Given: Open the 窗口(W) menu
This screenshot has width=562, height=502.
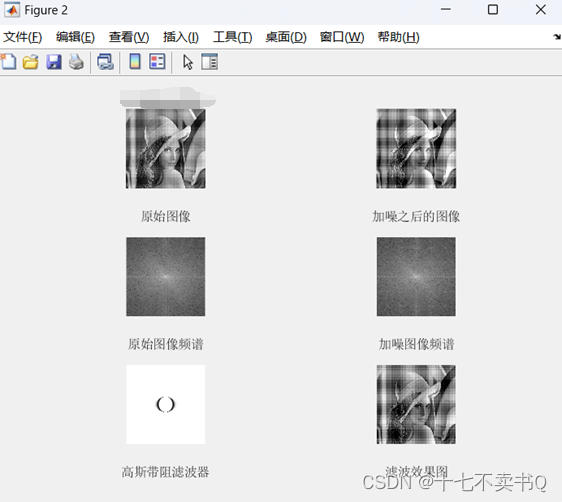Looking at the screenshot, I should tap(342, 37).
